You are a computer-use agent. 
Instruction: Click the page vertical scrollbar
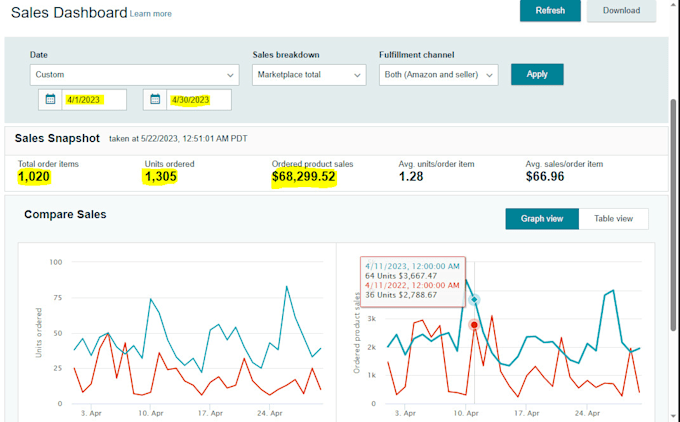tap(673, 215)
